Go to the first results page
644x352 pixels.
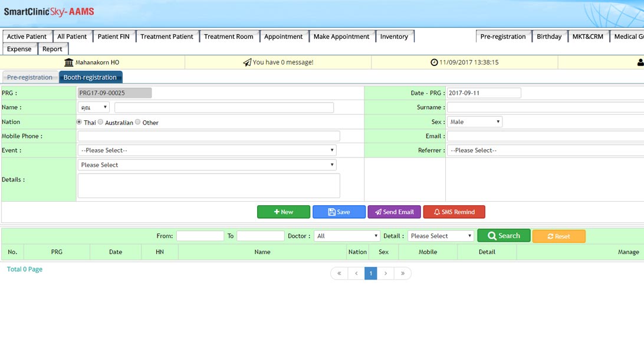[x=339, y=274]
